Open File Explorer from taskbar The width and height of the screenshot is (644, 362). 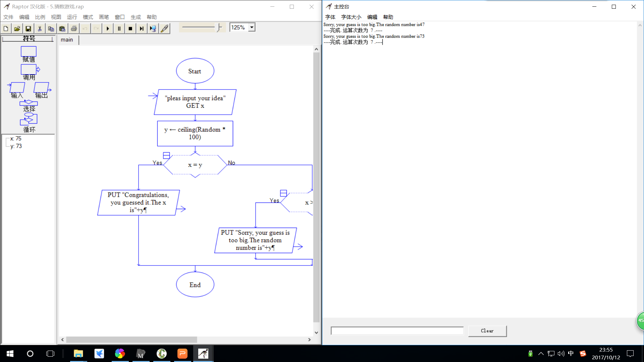78,354
